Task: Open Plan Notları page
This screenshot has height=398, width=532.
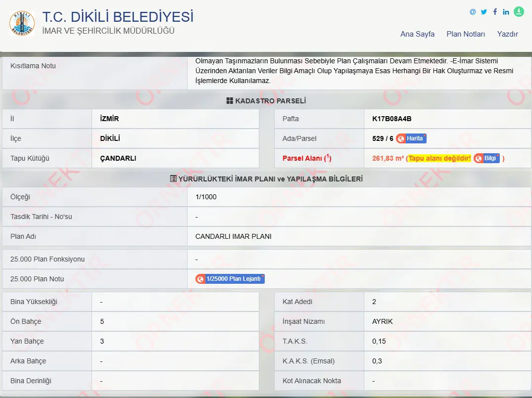Action: tap(466, 34)
